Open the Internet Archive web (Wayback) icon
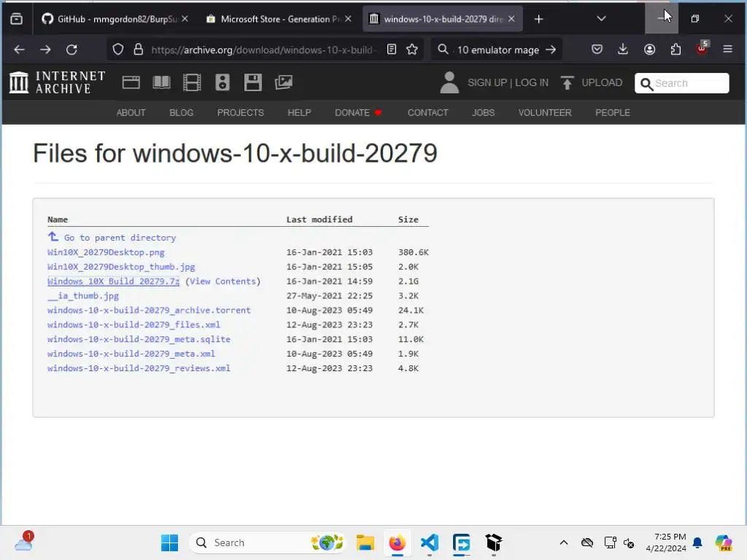The width and height of the screenshot is (747, 560). coord(131,83)
